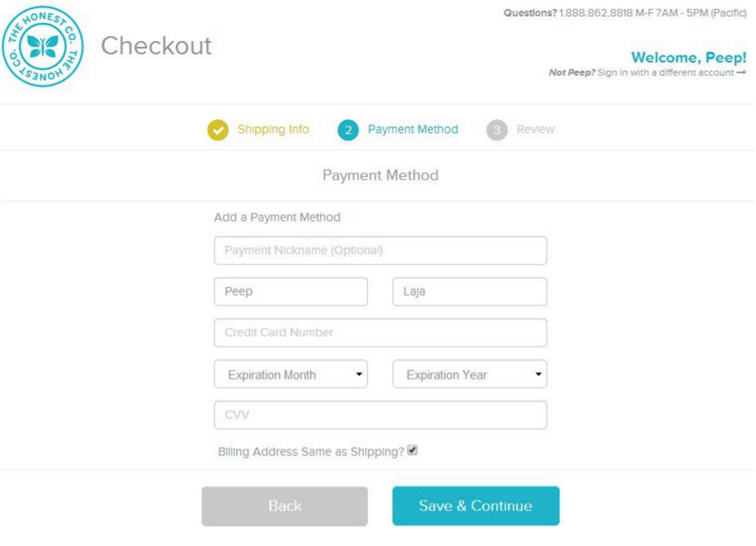Click the first name field containing Peep

coord(290,292)
